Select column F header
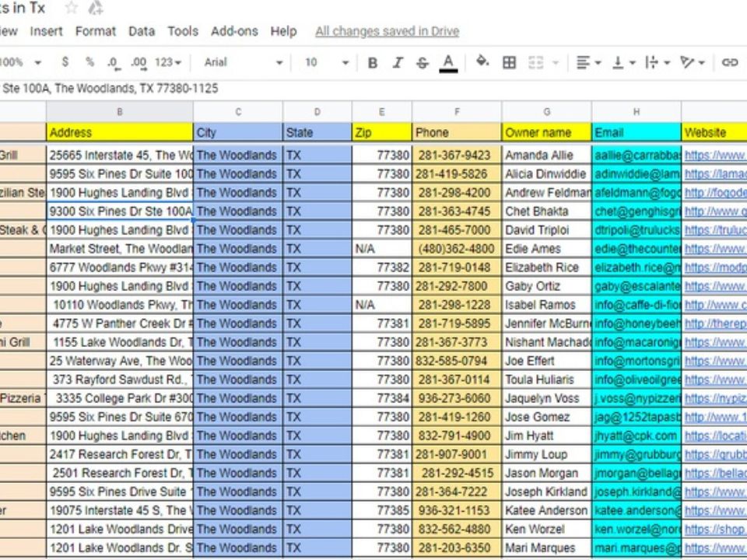Screen dimensions: 747x560 tap(457, 112)
